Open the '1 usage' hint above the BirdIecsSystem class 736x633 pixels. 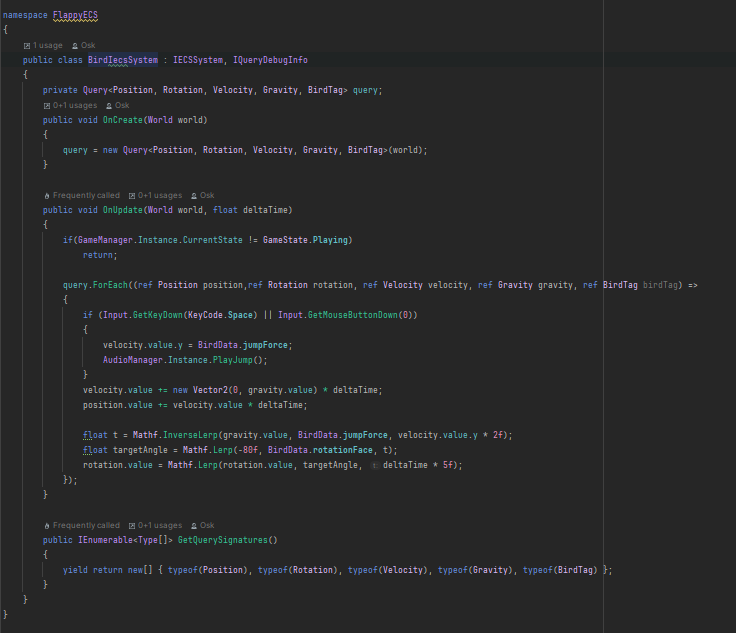point(43,46)
